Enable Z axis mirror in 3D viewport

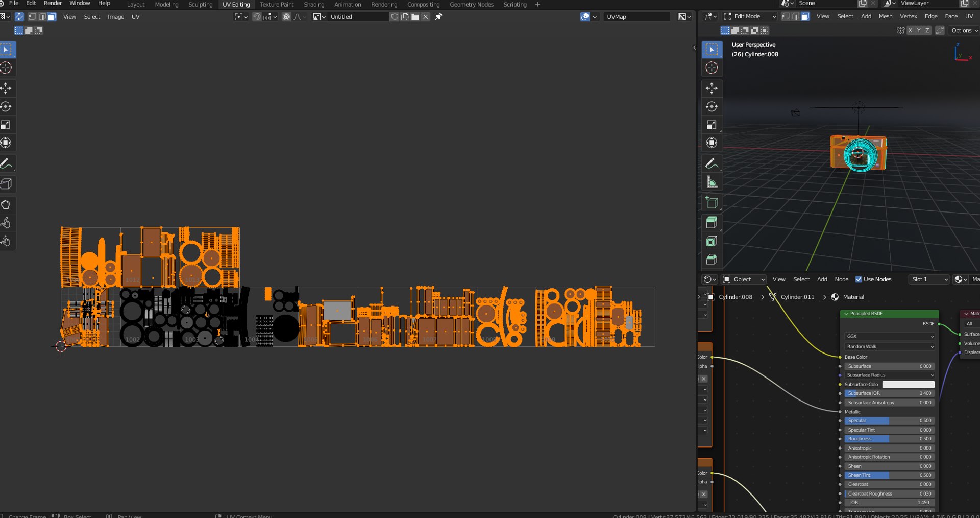(927, 30)
